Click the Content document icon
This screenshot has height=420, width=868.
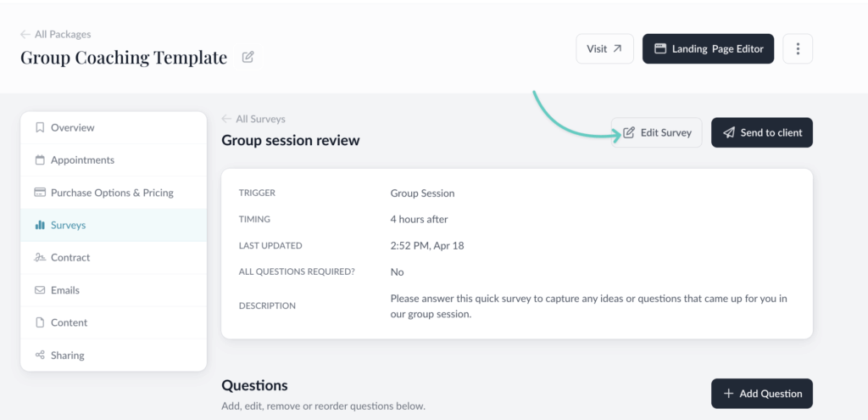coord(40,322)
